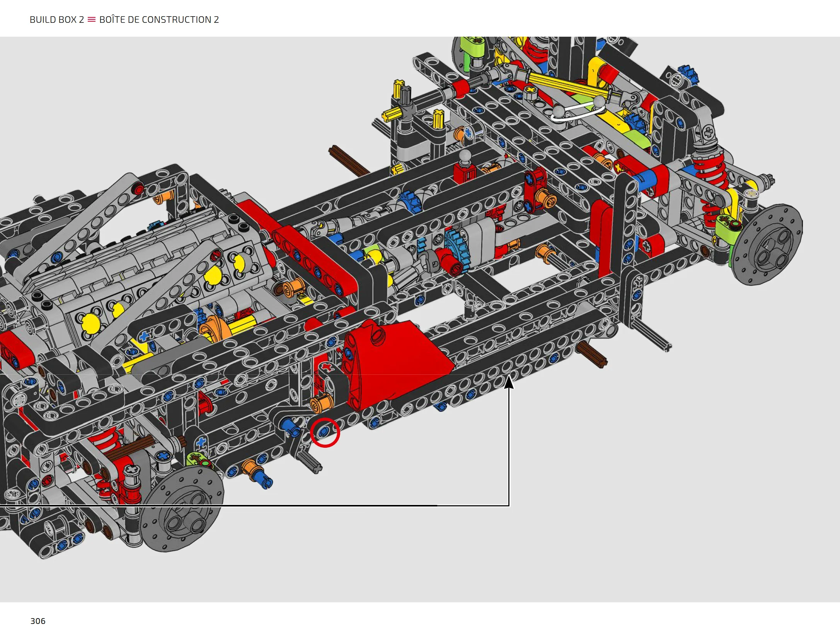This screenshot has height=639, width=840.
Task: Click the right rear wheel hub disc
Action: tap(767, 245)
